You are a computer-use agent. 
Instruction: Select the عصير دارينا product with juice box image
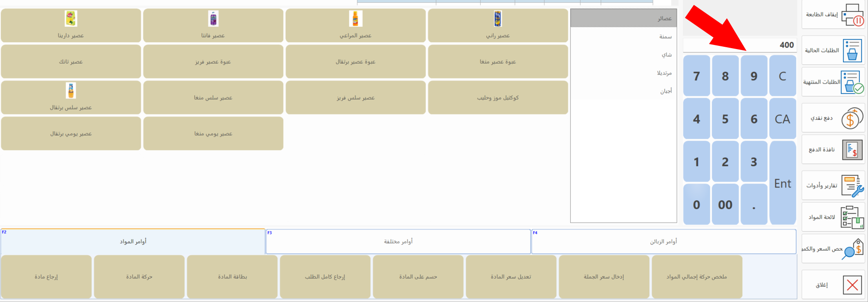click(x=71, y=25)
